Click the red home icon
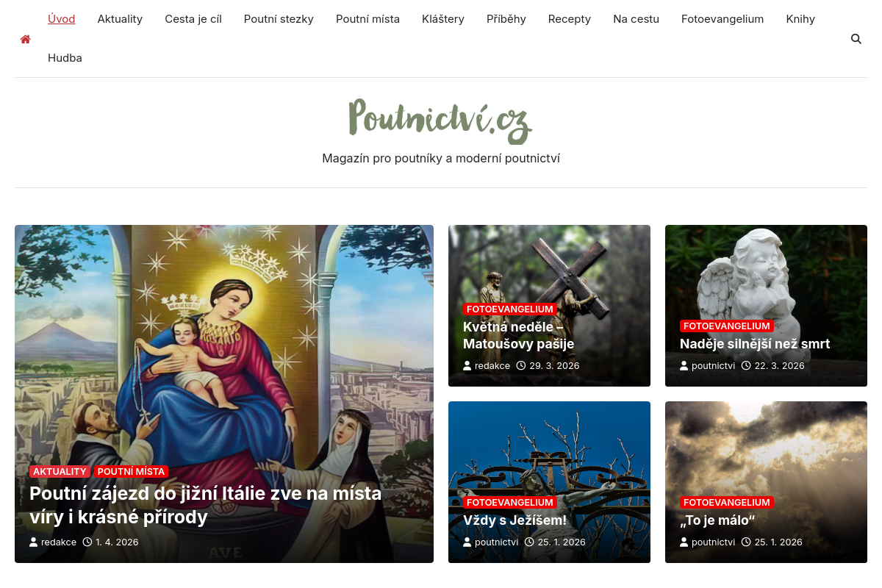 [26, 39]
